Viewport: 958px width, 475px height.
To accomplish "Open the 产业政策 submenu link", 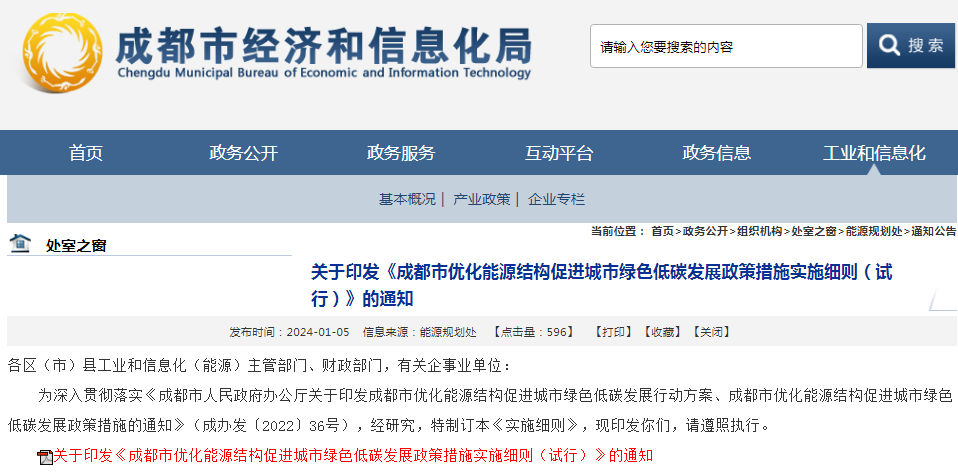I will (x=481, y=199).
